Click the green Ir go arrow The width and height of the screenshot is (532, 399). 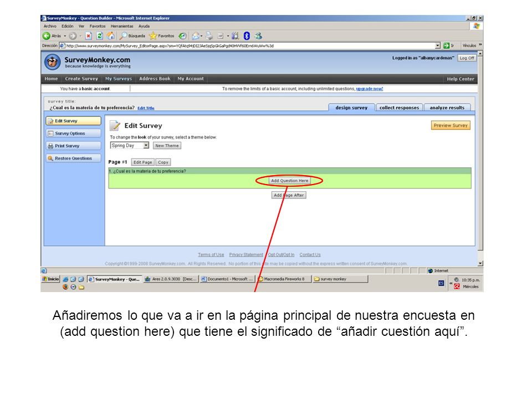(446, 45)
